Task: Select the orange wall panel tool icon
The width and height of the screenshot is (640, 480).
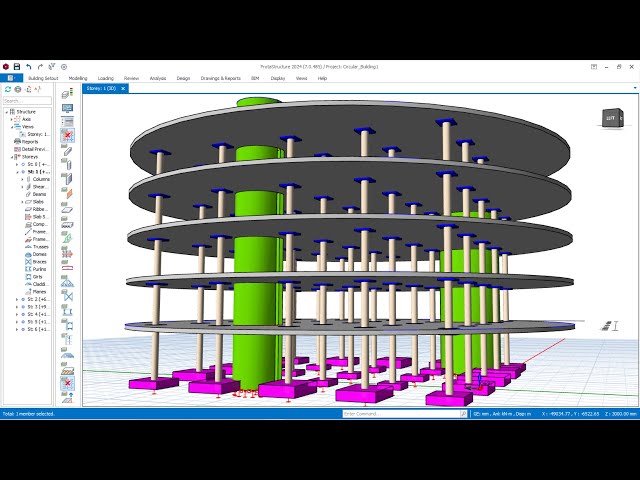Action: pos(67,192)
